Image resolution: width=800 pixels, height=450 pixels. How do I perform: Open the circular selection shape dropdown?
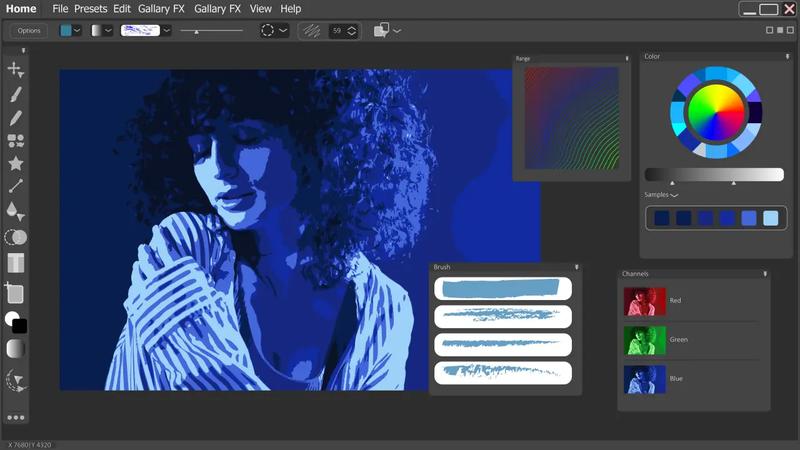click(283, 31)
